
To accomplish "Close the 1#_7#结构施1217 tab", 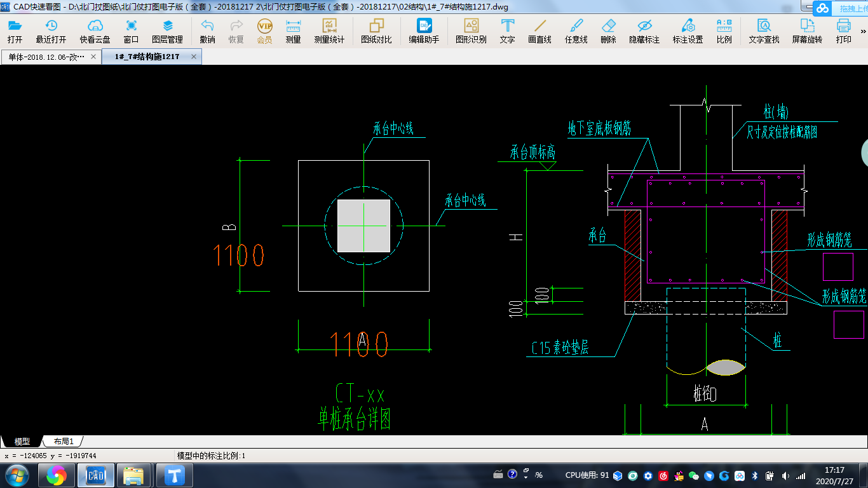I will (194, 57).
